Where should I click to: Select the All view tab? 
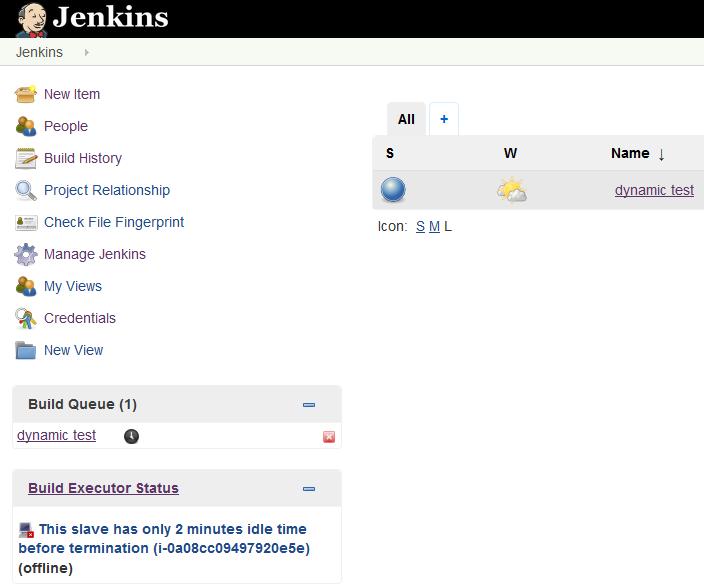point(406,119)
